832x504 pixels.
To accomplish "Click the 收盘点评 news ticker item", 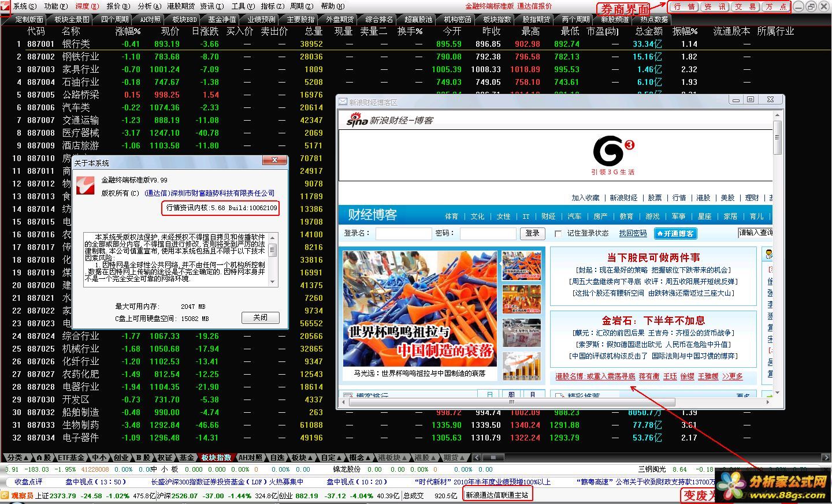I will click(x=28, y=481).
